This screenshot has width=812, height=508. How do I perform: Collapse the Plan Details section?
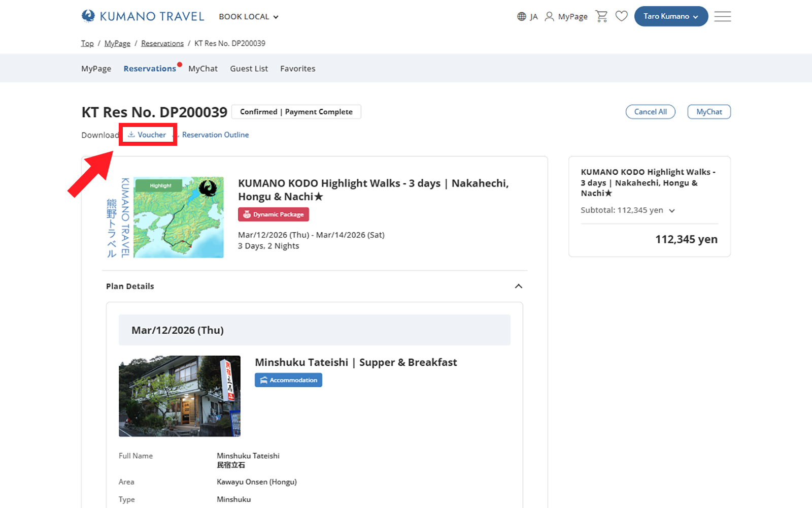pyautogui.click(x=518, y=286)
